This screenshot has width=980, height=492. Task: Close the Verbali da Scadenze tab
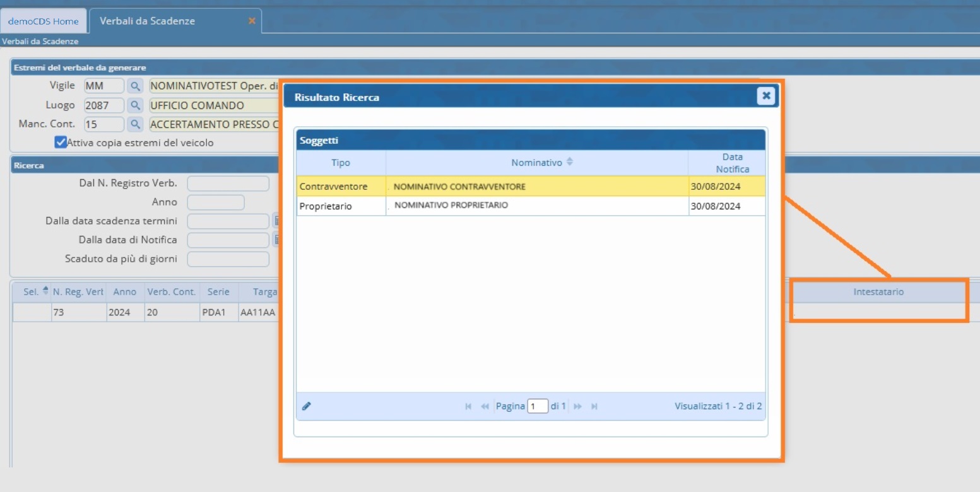(x=252, y=21)
